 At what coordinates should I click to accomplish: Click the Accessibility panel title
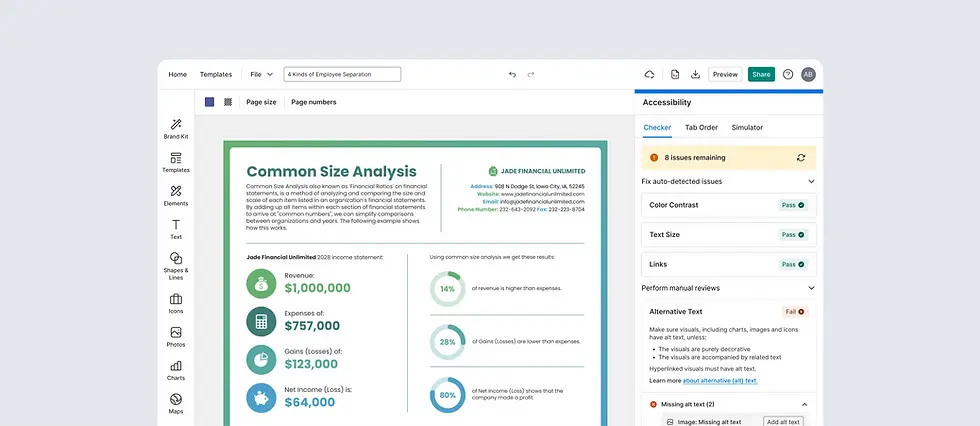[x=667, y=102]
